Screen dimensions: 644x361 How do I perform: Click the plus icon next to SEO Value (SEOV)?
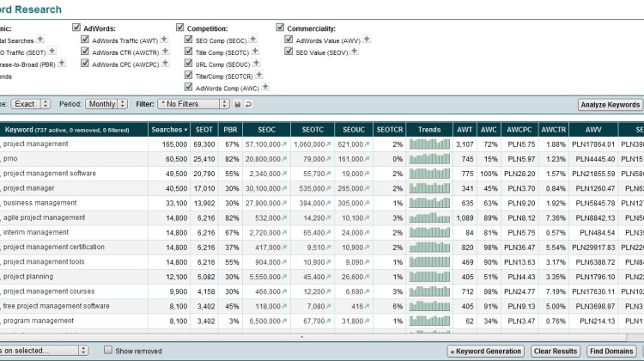click(x=354, y=51)
